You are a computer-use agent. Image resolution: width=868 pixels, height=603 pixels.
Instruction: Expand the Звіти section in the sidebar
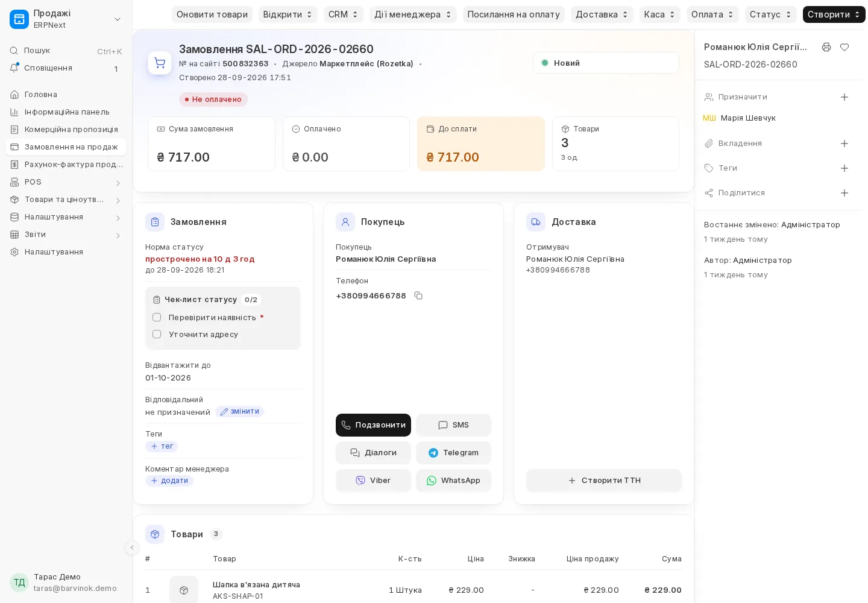click(66, 235)
